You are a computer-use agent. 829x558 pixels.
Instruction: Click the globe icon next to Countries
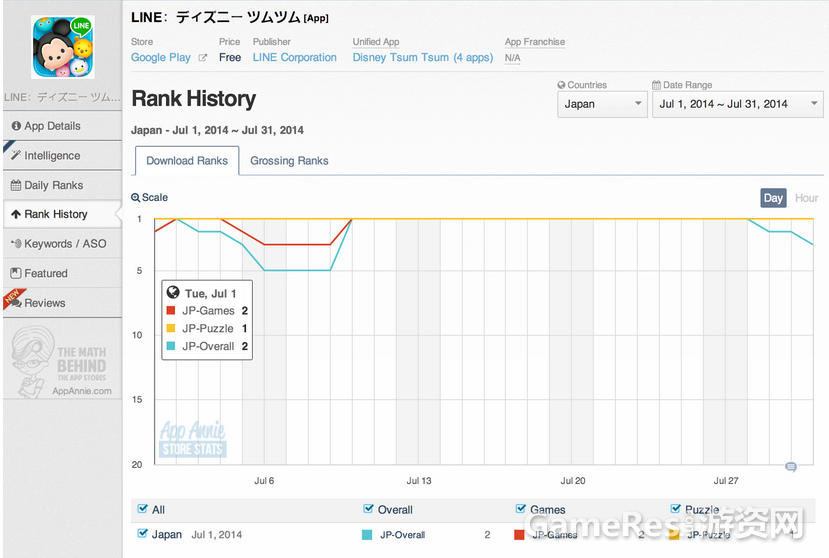tap(561, 85)
